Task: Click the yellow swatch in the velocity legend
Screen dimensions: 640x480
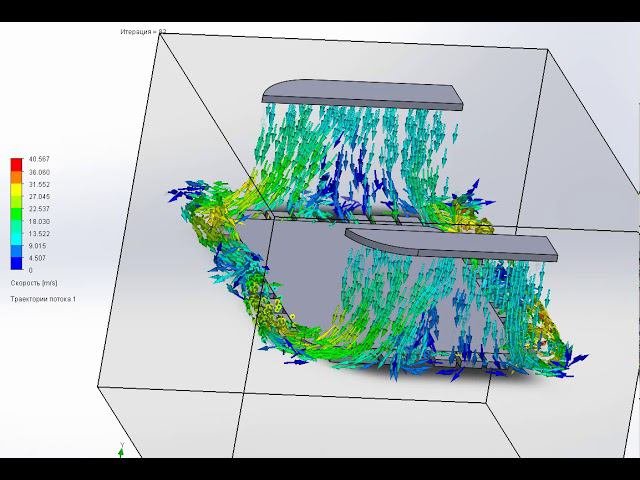Action: 16,189
